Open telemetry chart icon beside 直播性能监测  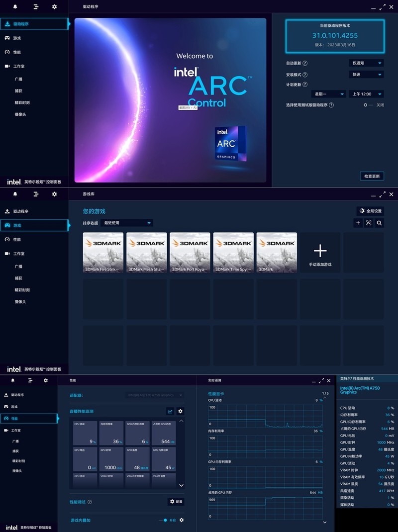pyautogui.click(x=170, y=411)
